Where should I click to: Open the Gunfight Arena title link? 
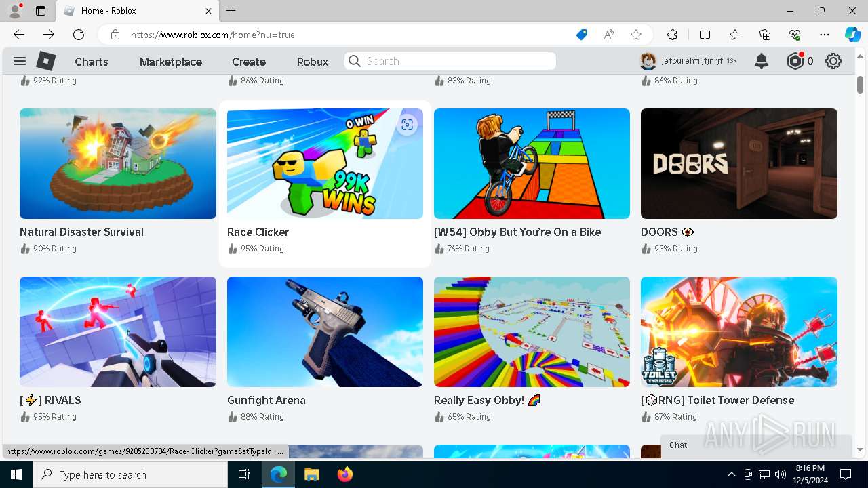(267, 400)
